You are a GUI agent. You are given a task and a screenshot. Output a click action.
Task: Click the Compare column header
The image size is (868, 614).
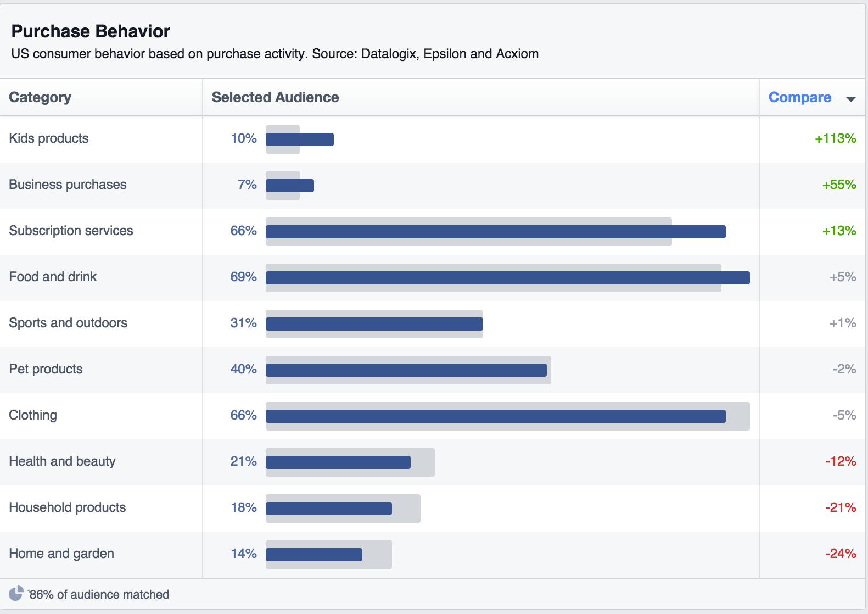point(800,97)
